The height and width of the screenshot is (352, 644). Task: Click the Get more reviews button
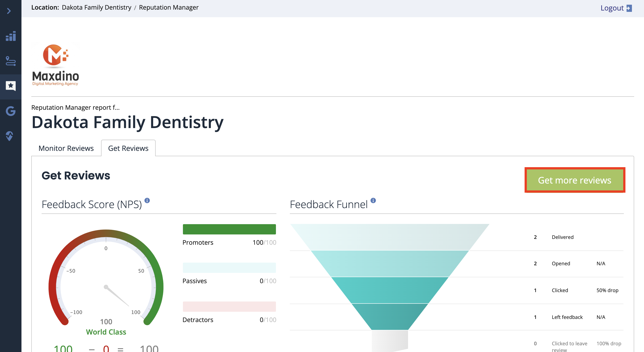pos(575,180)
